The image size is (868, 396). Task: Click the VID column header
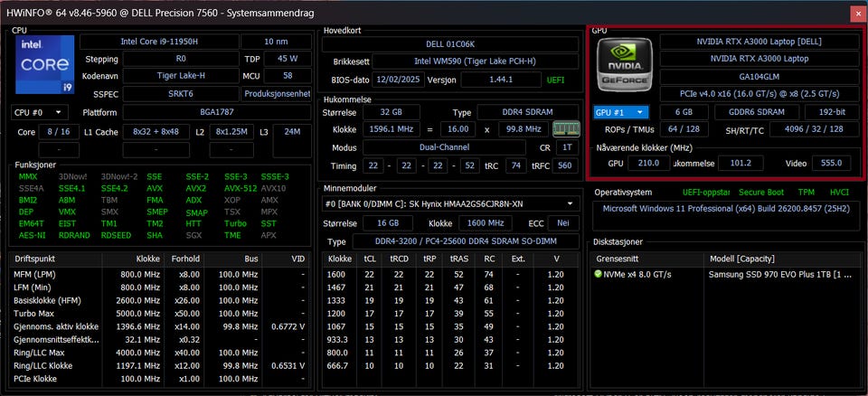pos(285,259)
